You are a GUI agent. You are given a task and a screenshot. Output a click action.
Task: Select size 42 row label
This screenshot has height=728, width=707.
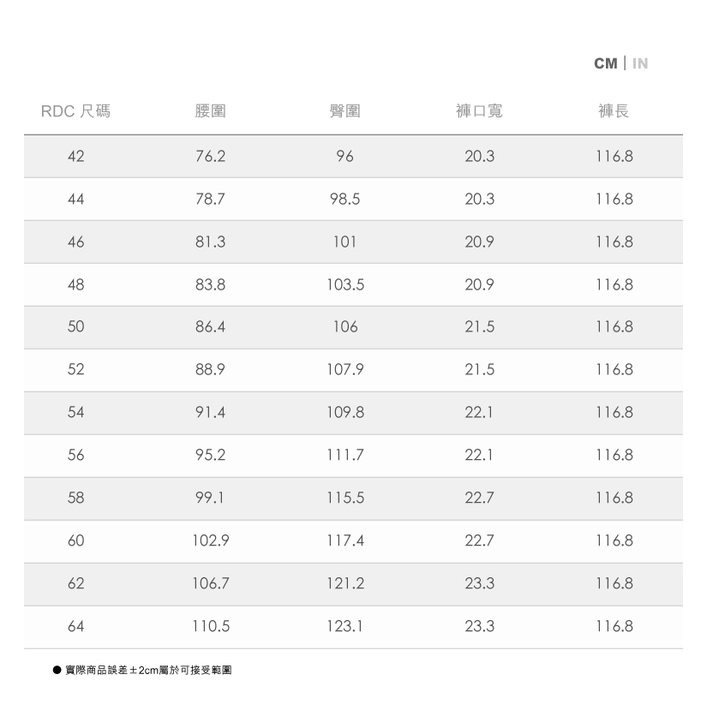coord(76,157)
